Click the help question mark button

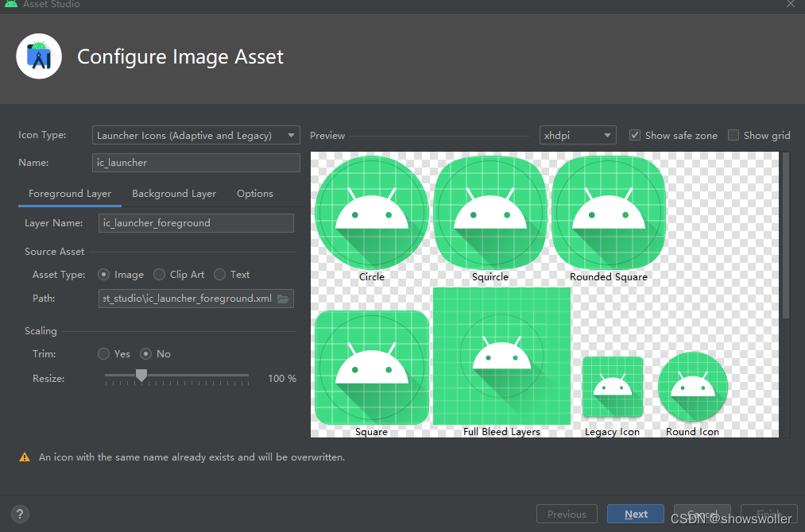(x=20, y=514)
